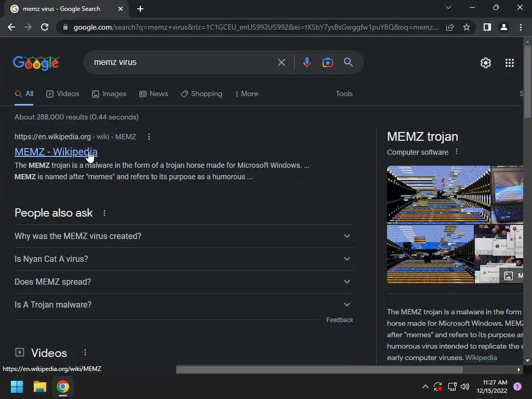
Task: Open Chrome profile avatar menu
Action: (504, 27)
